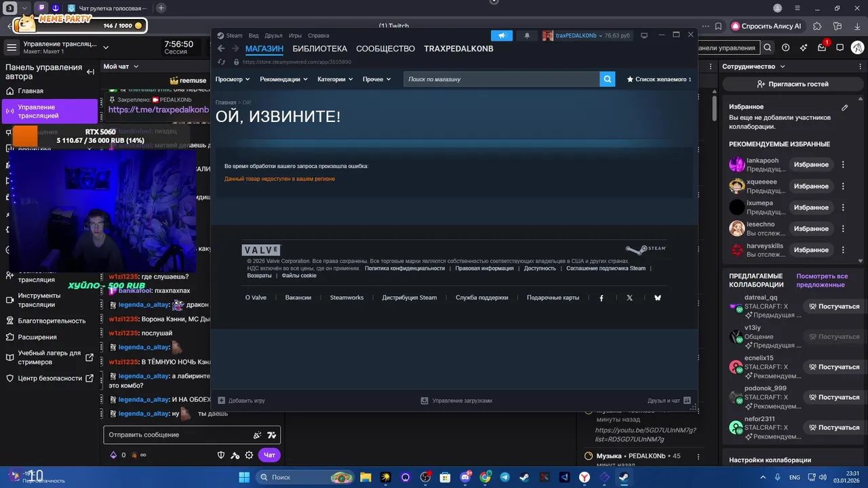Open Twitch hamburger menu

click(x=12, y=47)
